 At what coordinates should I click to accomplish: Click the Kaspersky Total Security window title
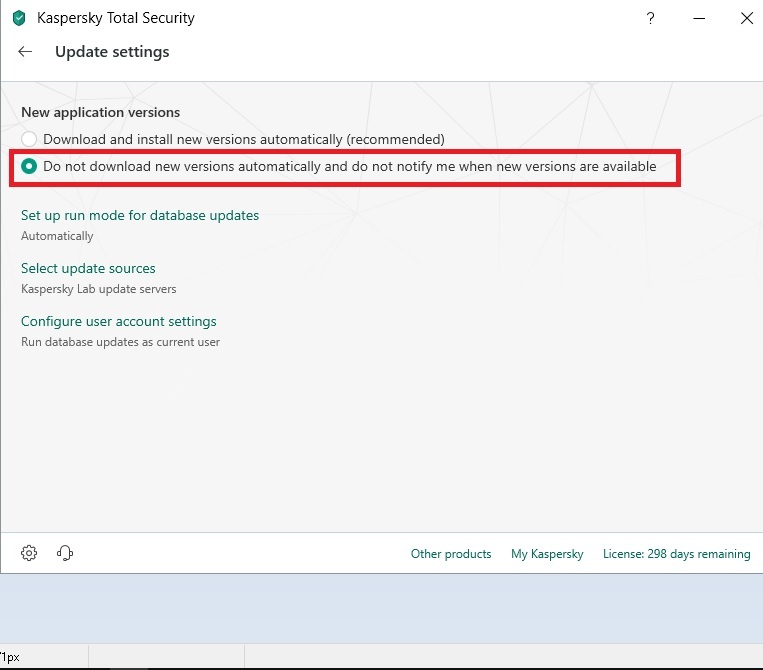(116, 18)
